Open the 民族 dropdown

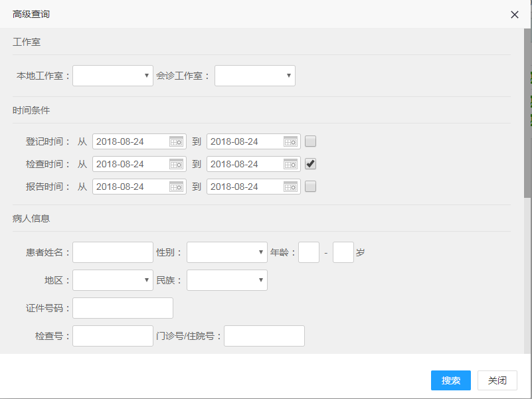pos(227,280)
